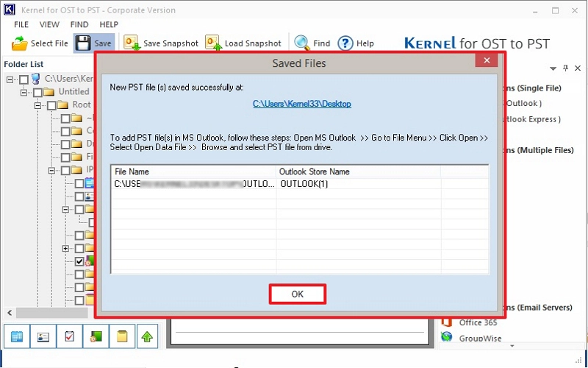Viewport: 588px width, 368px height.
Task: Switch to calendar view icon at bottom
Action: (x=18, y=336)
